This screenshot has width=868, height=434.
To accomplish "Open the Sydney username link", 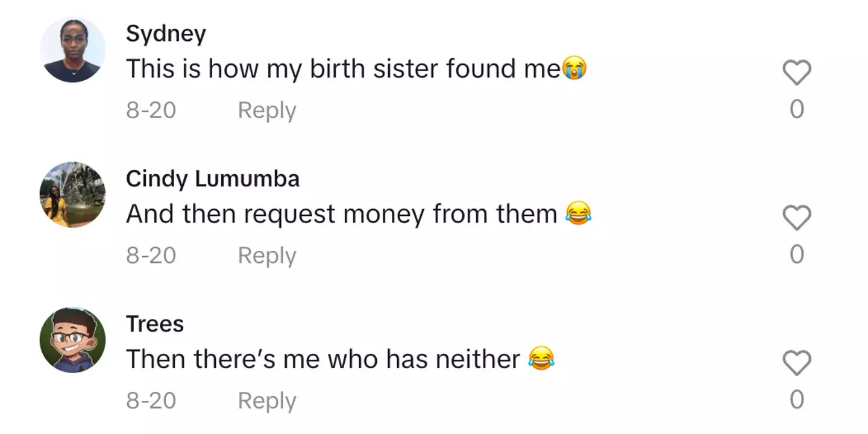I will tap(166, 34).
